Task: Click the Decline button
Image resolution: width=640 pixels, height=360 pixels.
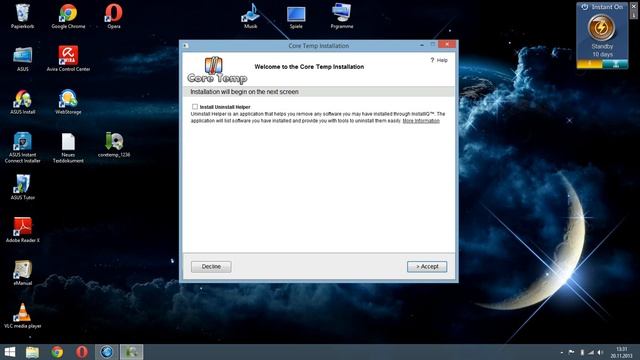Action: coord(211,267)
